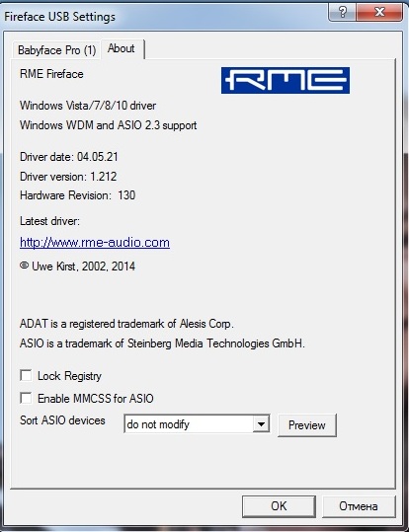Screen dimensions: 409x532
Task: Click the 'Uwe Kirst, 2002, 2014' copyright text
Action: pyautogui.click(x=77, y=266)
